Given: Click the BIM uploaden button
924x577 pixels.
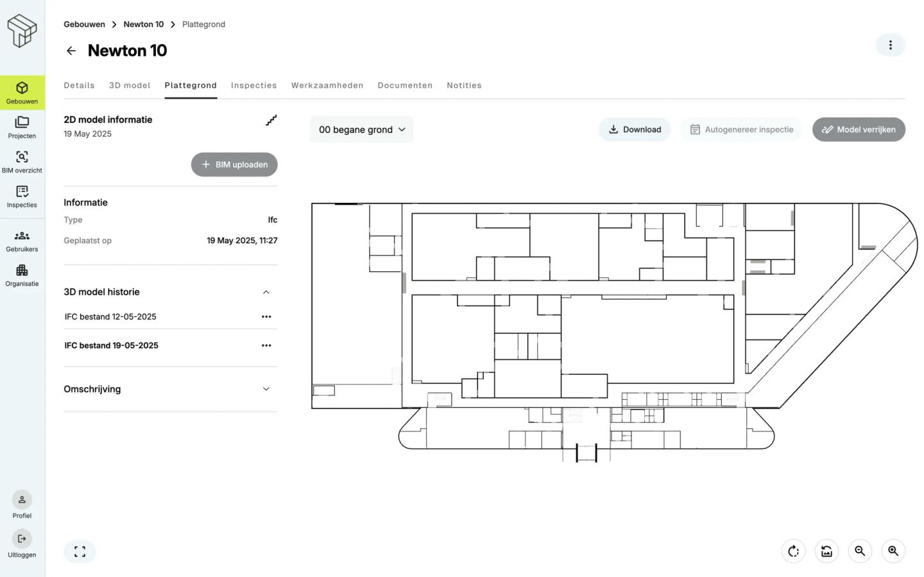Looking at the screenshot, I should [x=234, y=164].
